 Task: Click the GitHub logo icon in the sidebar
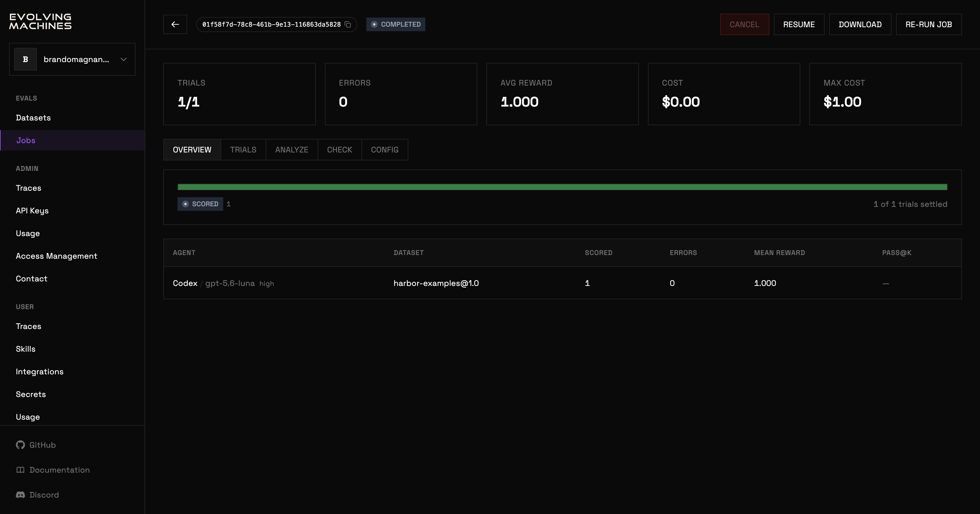coord(20,445)
